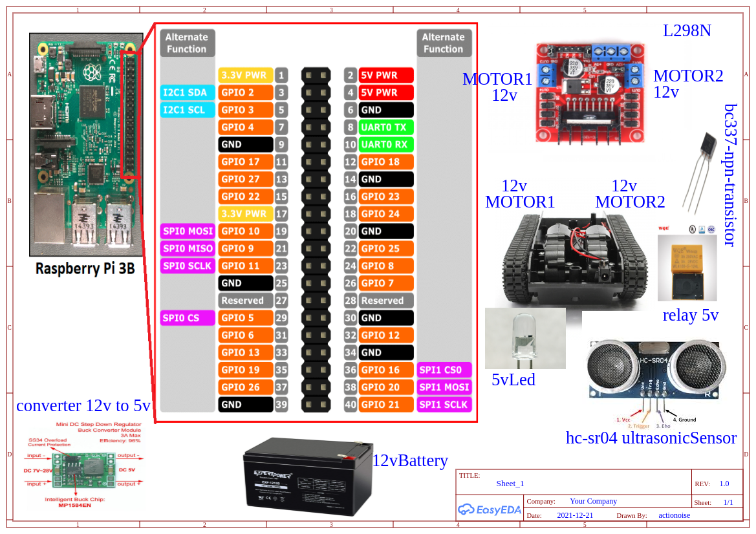756x534 pixels.
Task: Select 'actionoise' in Drawn By field
Action: pos(675,515)
